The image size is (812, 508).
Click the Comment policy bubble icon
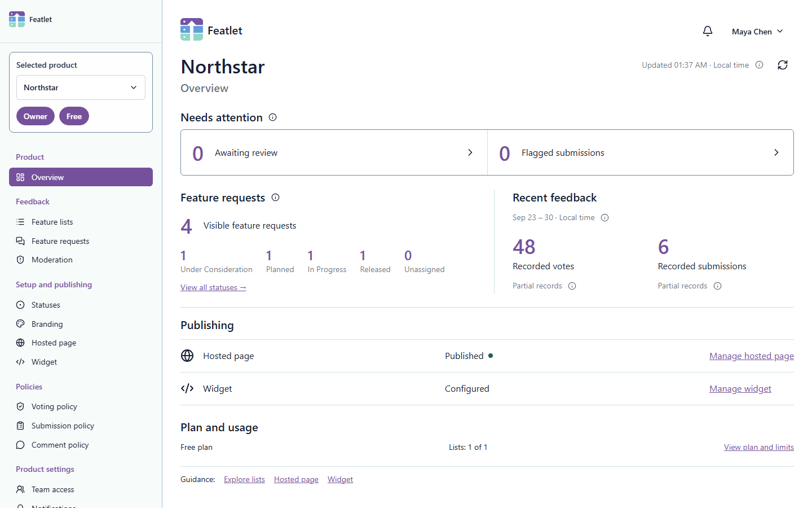[x=20, y=445]
